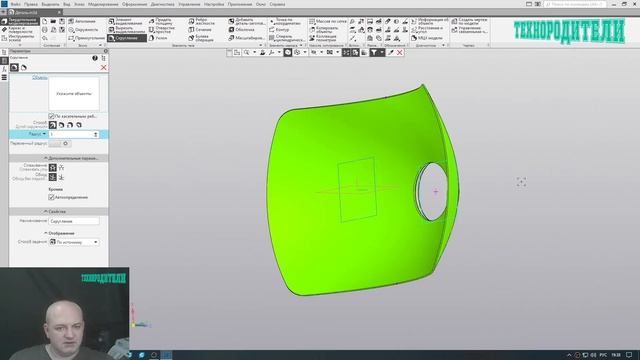Open the Справка menu

(277, 4)
